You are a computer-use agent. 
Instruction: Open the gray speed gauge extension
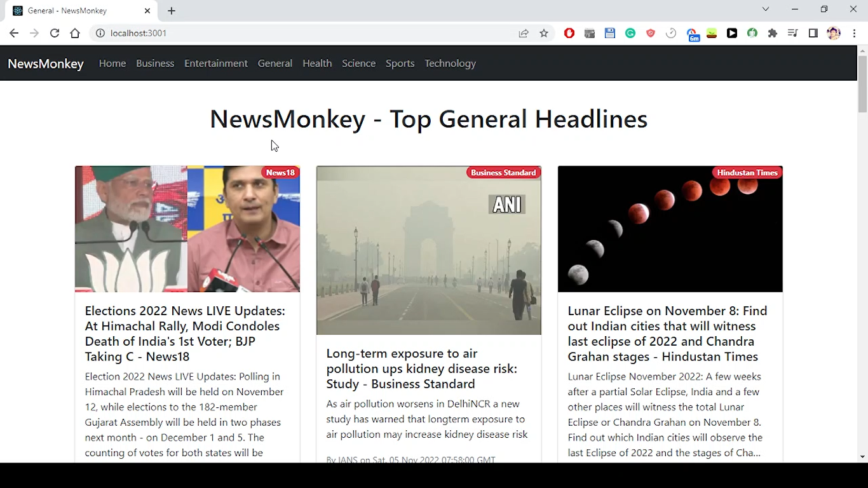(x=671, y=33)
